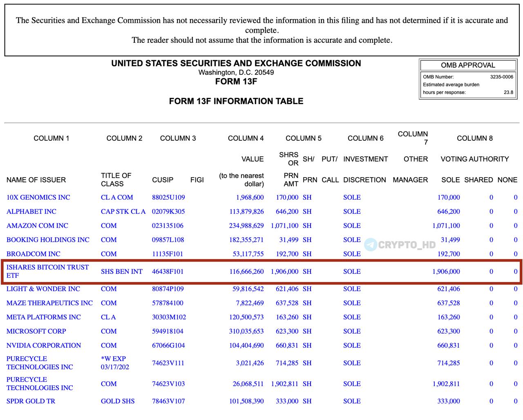Select the NAME OF ISSUER column header
Screen dimensions: 523x420
[36, 180]
